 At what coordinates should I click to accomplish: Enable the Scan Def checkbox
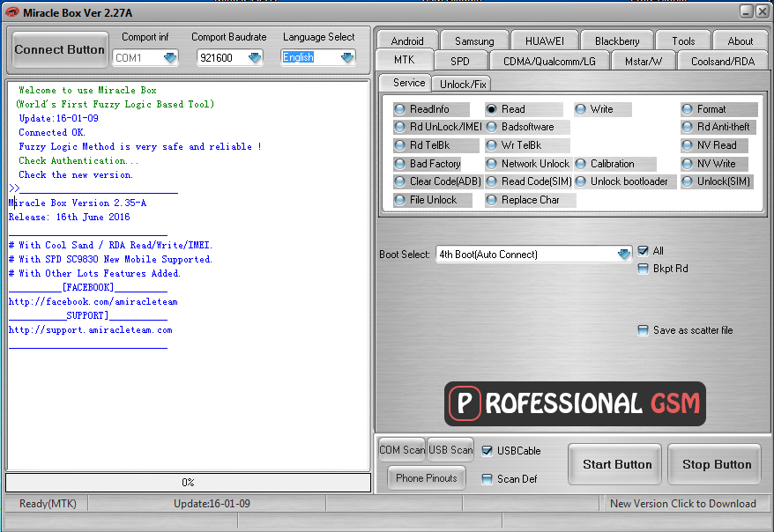(487, 479)
